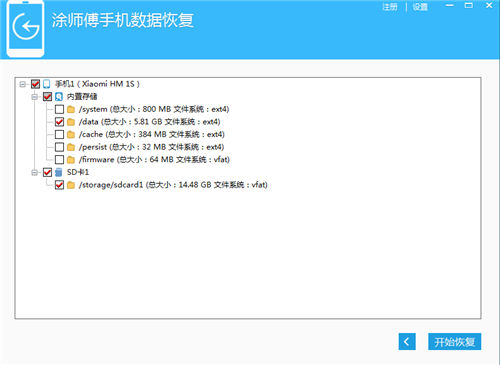Click the folder icon next to /system

(x=71, y=109)
